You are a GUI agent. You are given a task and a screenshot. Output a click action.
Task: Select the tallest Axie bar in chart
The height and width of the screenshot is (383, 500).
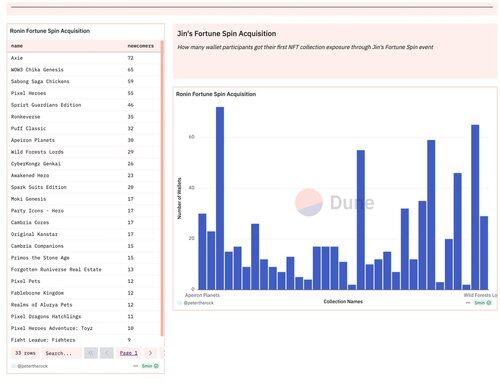click(x=220, y=198)
